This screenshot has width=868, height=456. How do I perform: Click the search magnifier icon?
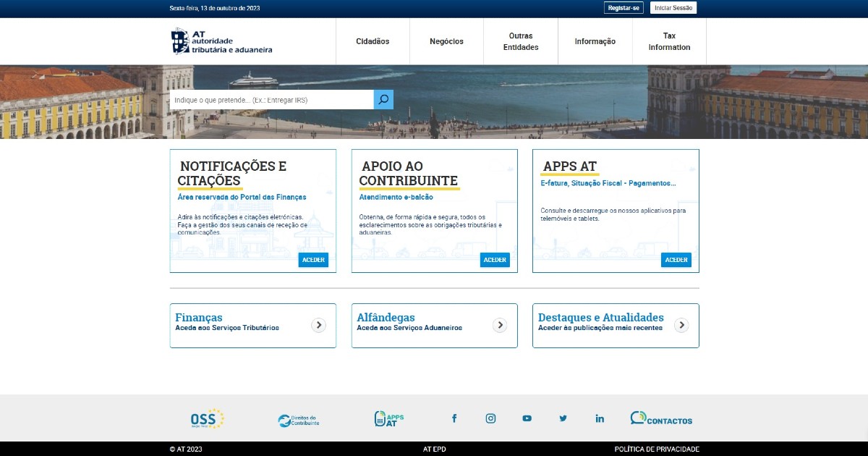coord(383,100)
